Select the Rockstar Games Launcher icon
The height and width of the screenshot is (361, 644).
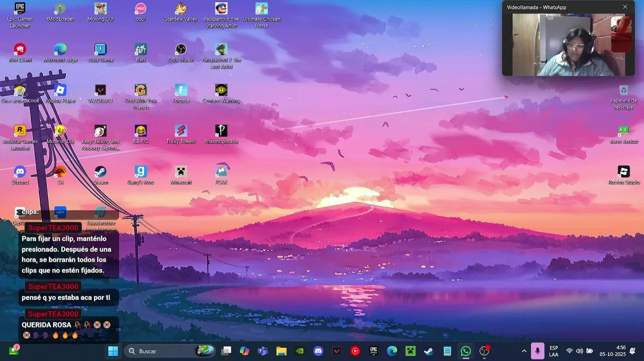click(x=20, y=138)
